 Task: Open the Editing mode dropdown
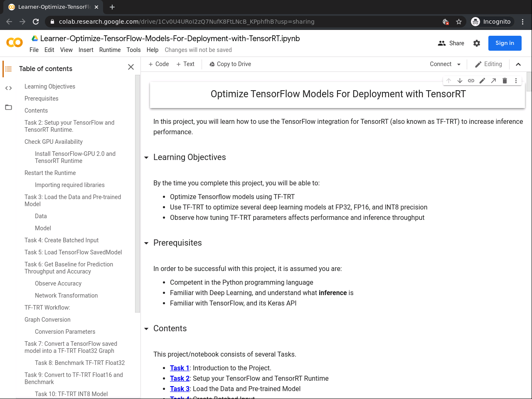pos(489,64)
